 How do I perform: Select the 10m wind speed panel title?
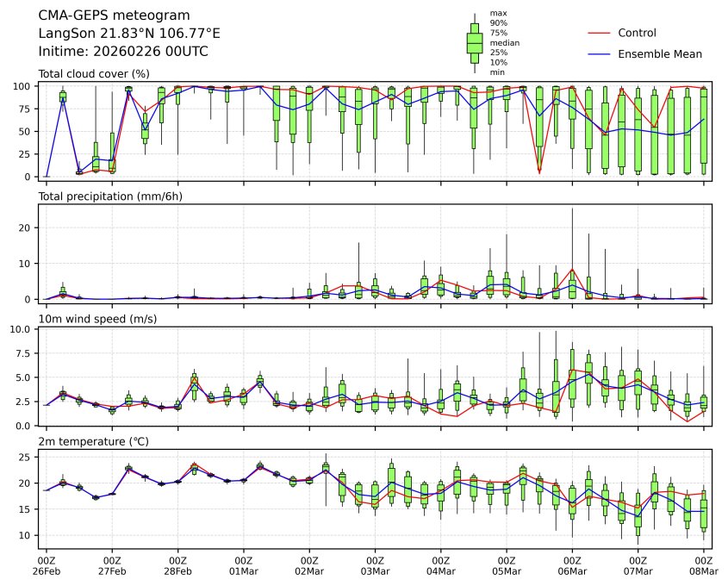pos(96,320)
